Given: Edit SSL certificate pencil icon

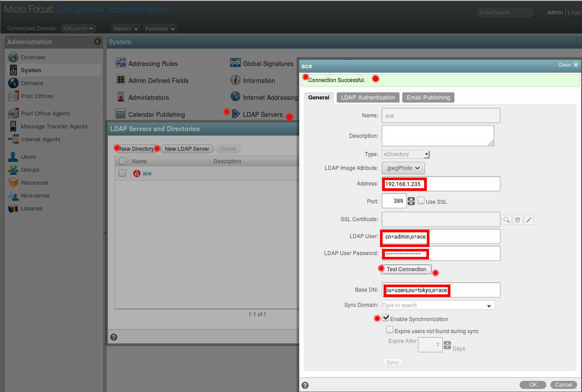Looking at the screenshot, I should (x=528, y=219).
